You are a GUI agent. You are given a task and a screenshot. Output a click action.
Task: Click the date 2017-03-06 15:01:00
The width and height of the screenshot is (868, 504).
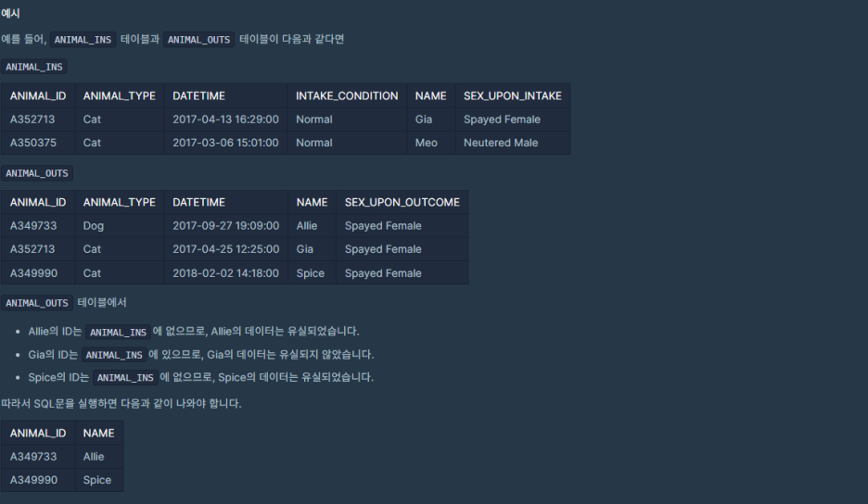tap(226, 143)
